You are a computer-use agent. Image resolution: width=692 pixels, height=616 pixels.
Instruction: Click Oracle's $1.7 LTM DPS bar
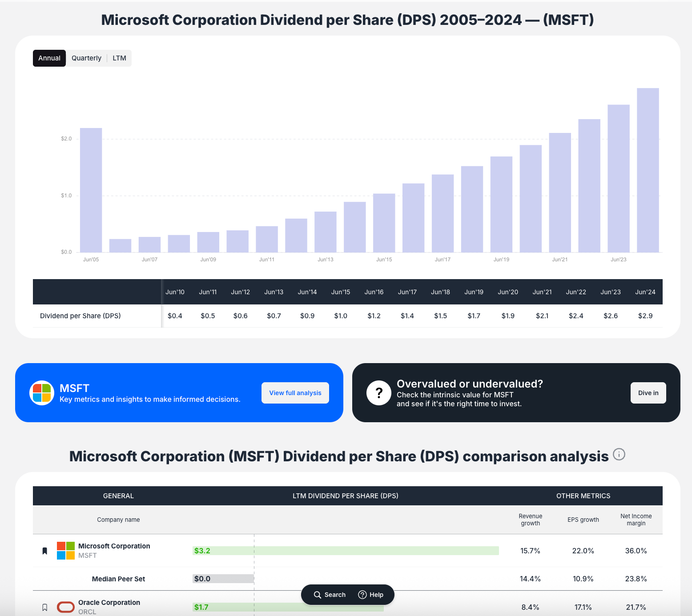(288, 607)
